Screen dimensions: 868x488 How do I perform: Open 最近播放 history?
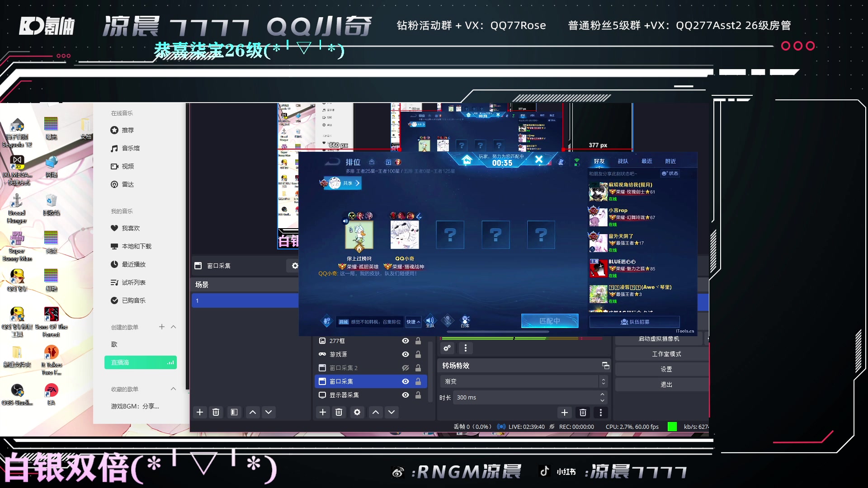(128, 264)
